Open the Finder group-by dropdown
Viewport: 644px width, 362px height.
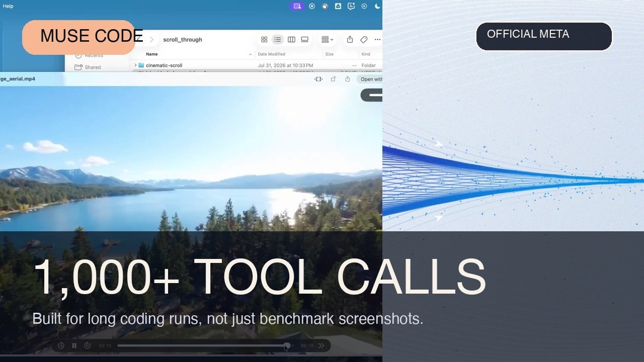[x=327, y=40]
